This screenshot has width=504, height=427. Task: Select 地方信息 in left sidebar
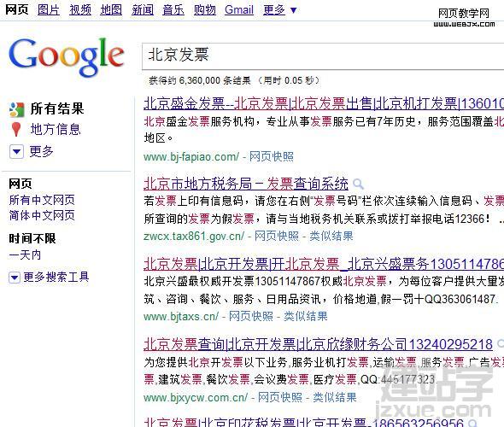56,130
